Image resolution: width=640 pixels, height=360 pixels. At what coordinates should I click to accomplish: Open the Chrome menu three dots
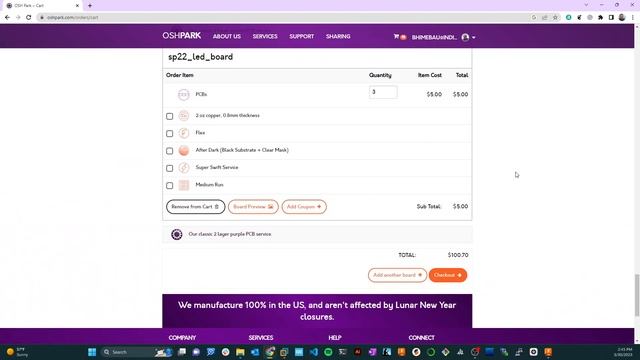[633, 18]
